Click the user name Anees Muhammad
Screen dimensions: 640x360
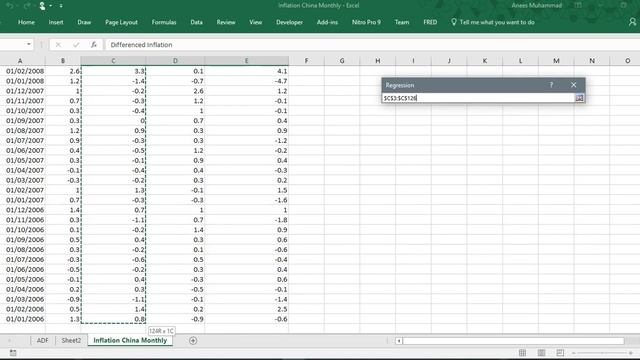pyautogui.click(x=536, y=5)
